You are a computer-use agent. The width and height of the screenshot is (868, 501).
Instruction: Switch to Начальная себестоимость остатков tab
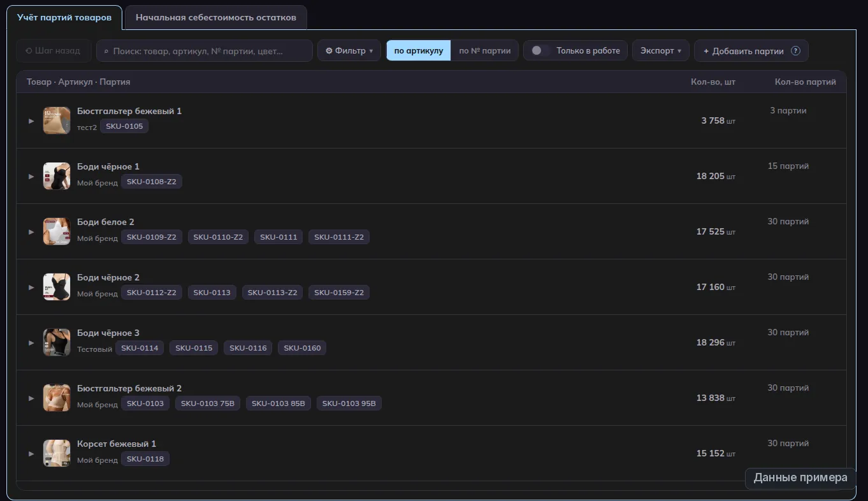point(216,18)
